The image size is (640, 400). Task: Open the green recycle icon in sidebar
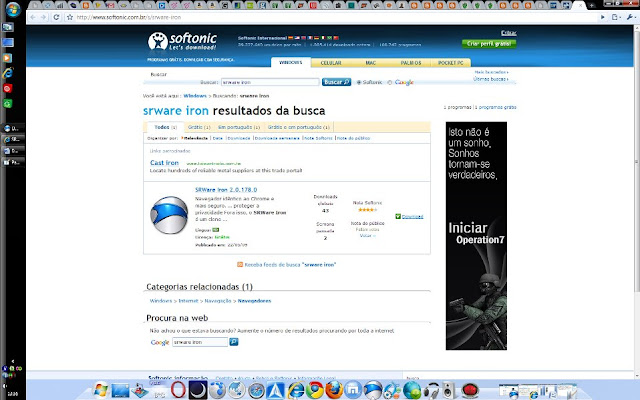(x=8, y=104)
